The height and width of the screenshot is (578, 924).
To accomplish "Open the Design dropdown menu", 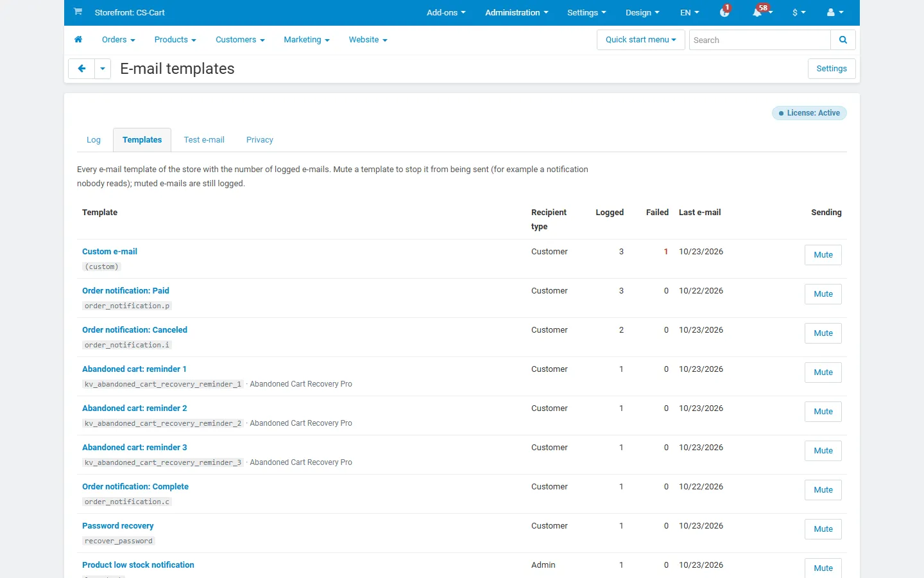I will [x=642, y=12].
